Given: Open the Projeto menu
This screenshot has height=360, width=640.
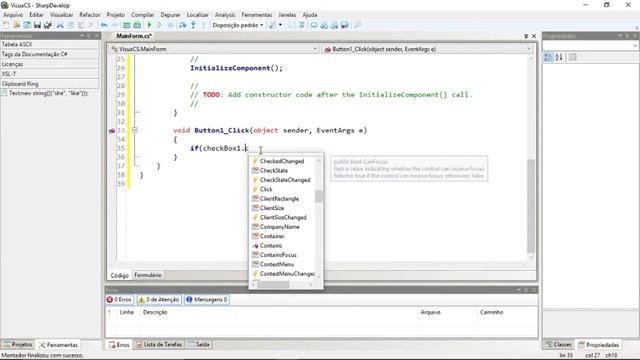Looking at the screenshot, I should click(x=116, y=15).
